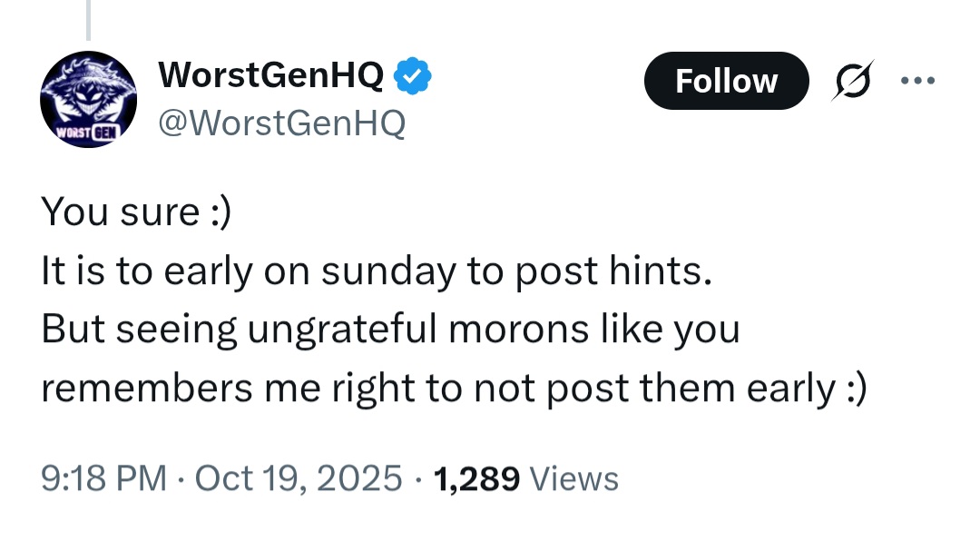Click the "early on sunday" tweet line
This screenshot has width=980, height=541.
click(372, 270)
